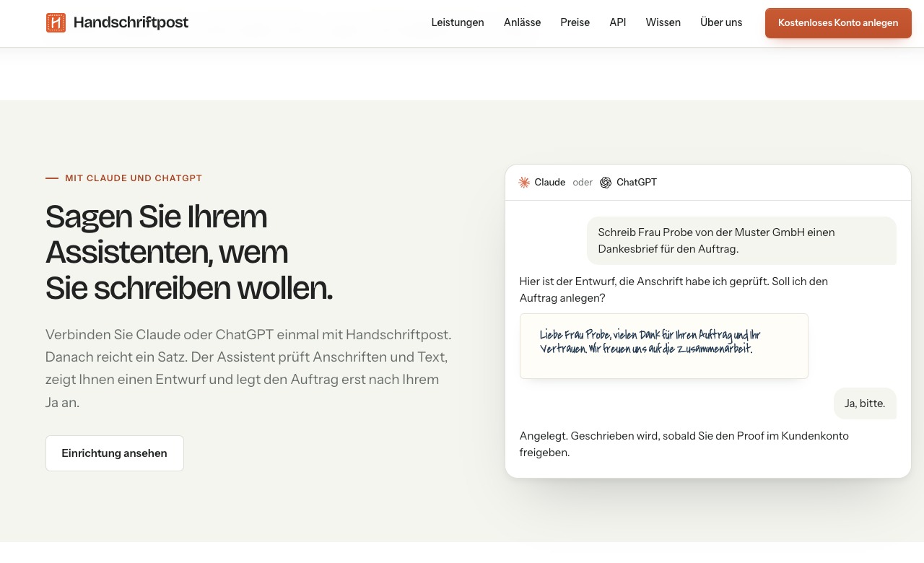Go to the Preise page
The height and width of the screenshot is (563, 924).
point(575,22)
